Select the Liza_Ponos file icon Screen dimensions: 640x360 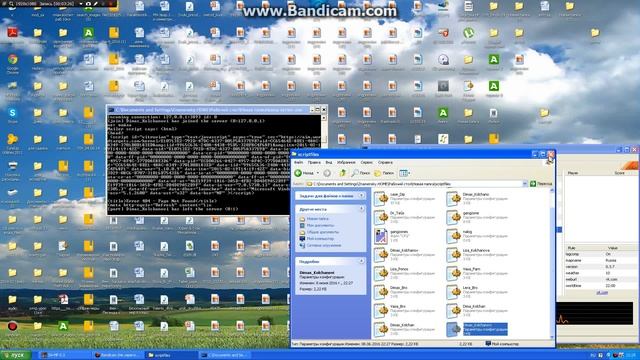pyautogui.click(x=381, y=273)
